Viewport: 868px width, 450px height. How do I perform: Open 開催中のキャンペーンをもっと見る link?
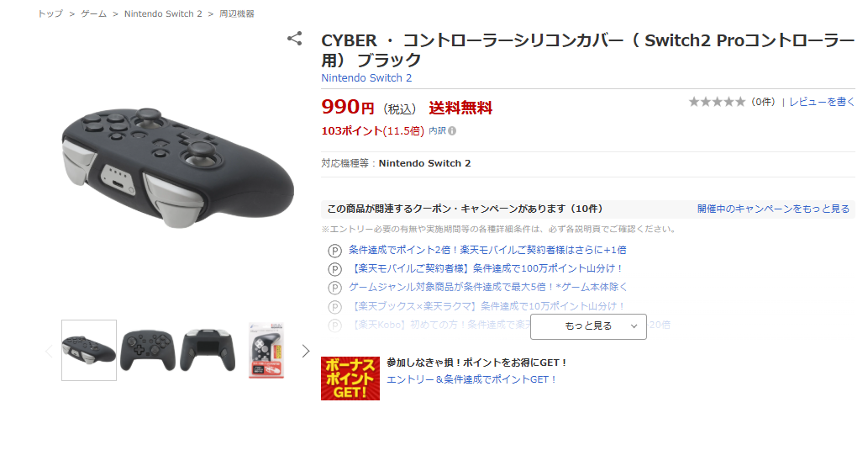pyautogui.click(x=773, y=209)
